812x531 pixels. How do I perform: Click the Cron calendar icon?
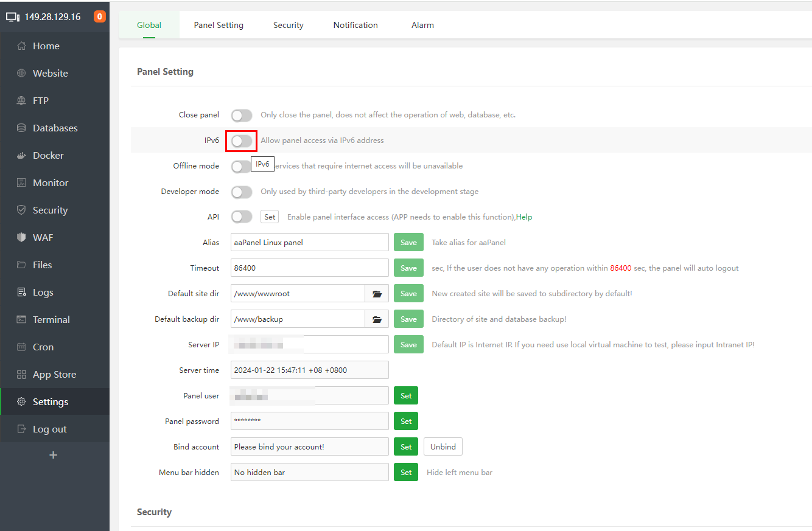(x=22, y=347)
